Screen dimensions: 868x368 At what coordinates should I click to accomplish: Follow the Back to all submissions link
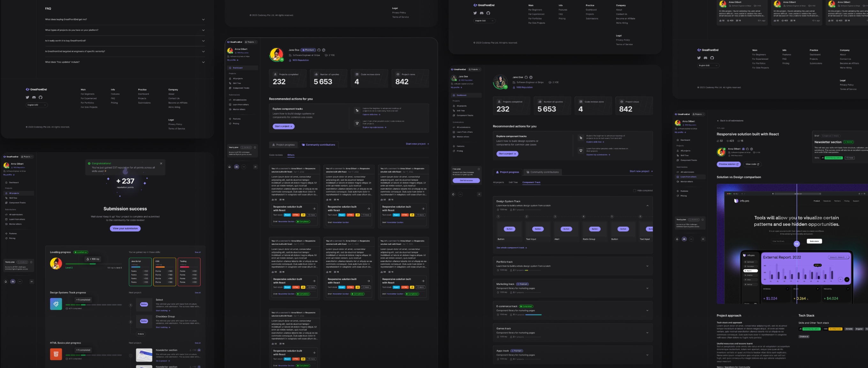point(730,120)
